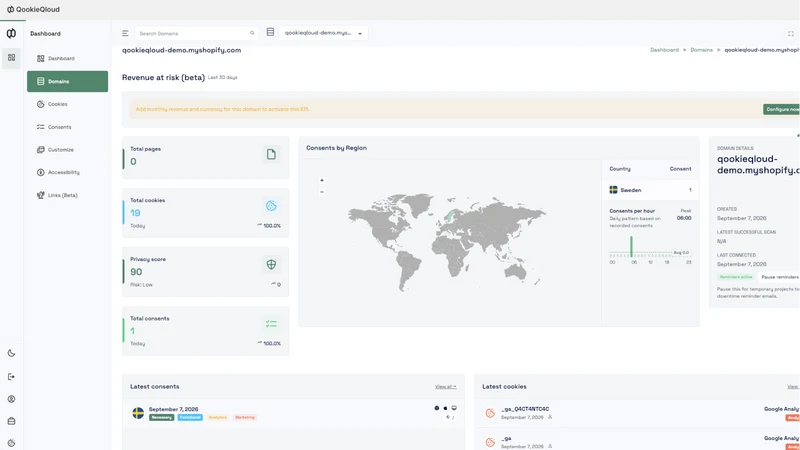Click the Total consents checklist icon
Screen dimensions: 800x450
coord(271,323)
